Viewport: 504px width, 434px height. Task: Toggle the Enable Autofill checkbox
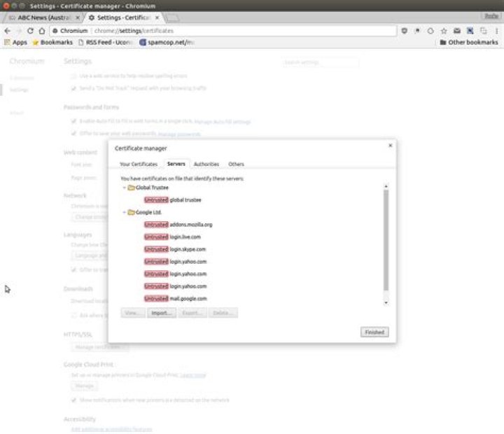[73, 121]
